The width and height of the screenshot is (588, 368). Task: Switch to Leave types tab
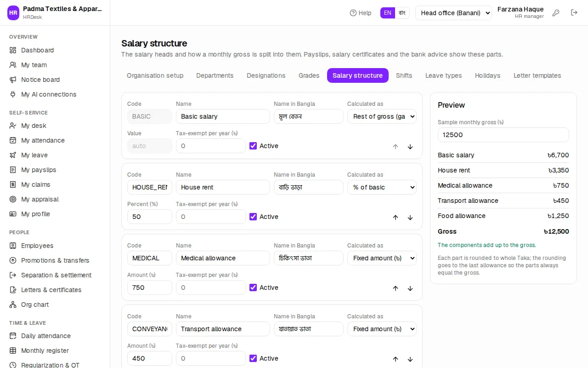pos(443,75)
